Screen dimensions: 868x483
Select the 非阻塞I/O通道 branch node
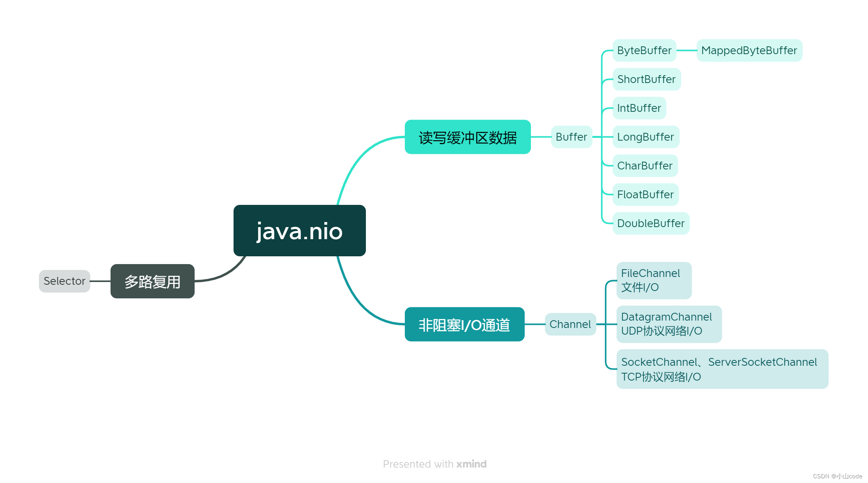point(464,324)
